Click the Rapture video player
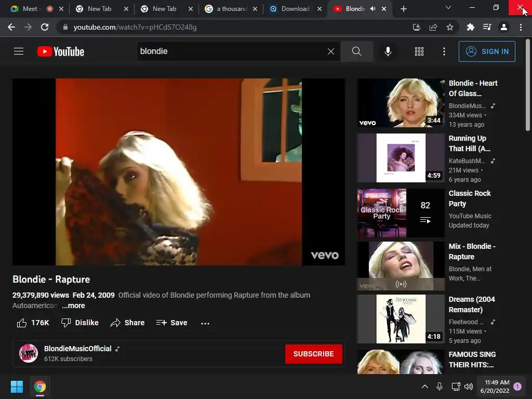This screenshot has height=399, width=532. pos(179,171)
